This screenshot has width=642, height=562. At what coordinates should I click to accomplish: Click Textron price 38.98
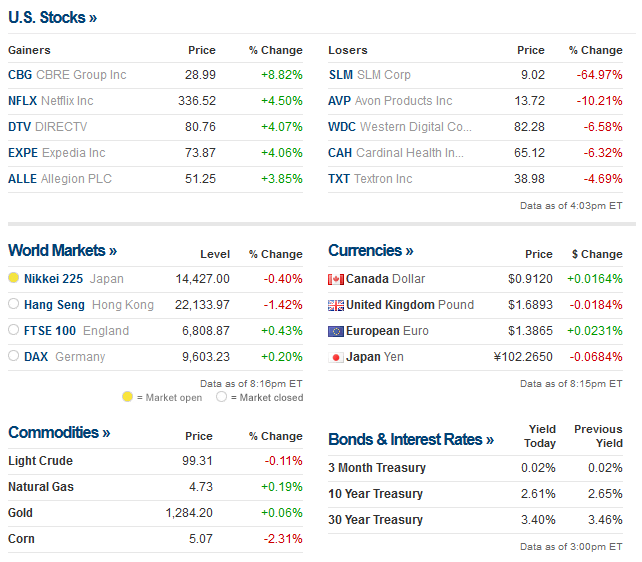(529, 179)
